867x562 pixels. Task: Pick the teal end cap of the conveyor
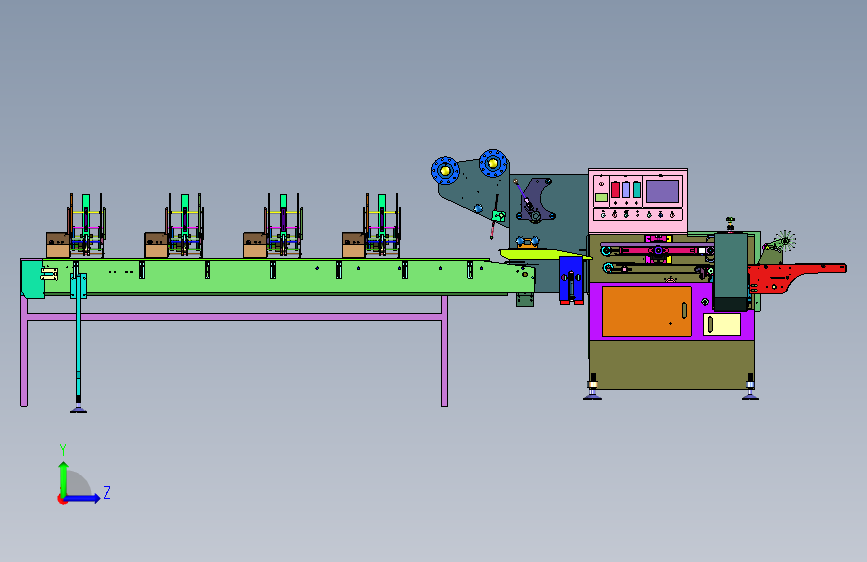[32, 279]
